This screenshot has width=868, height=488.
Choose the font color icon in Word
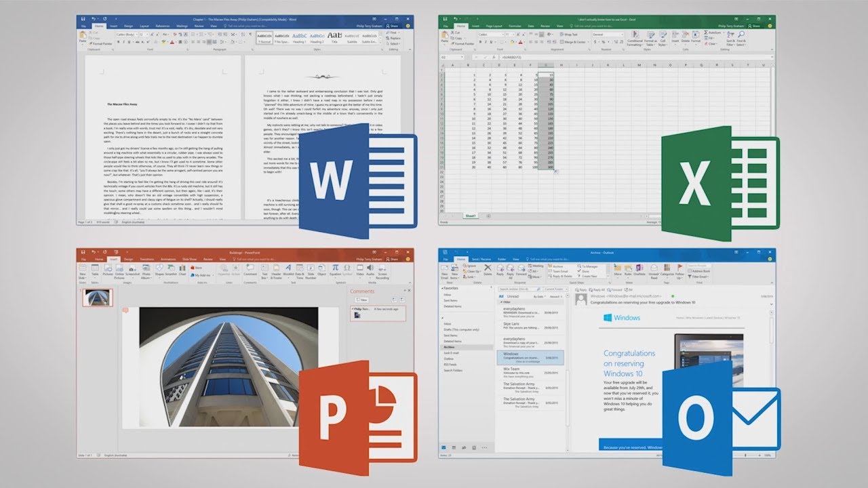(172, 42)
